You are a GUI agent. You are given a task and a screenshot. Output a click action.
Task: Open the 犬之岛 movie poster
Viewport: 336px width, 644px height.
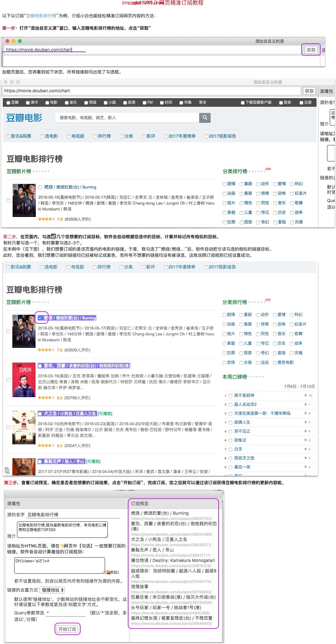(x=24, y=427)
